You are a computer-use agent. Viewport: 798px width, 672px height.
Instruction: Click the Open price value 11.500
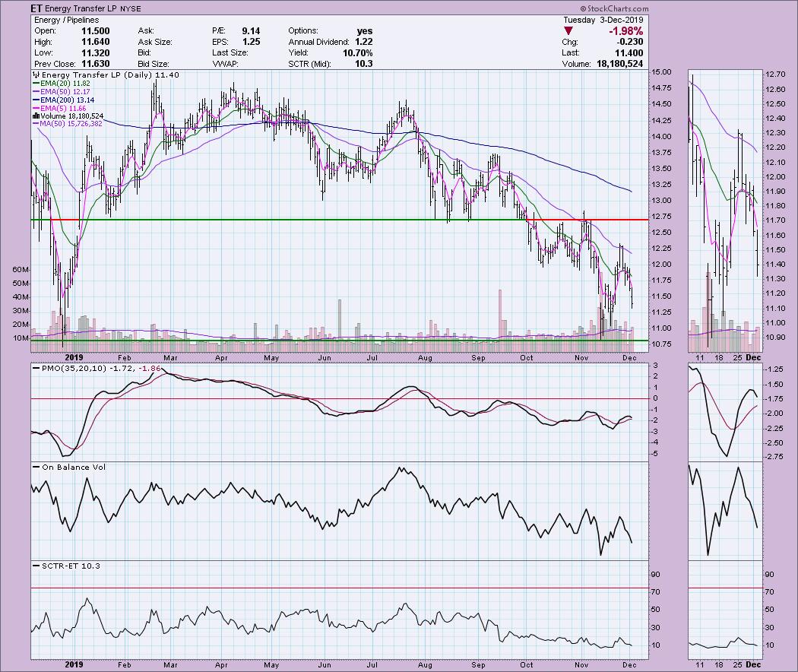95,31
